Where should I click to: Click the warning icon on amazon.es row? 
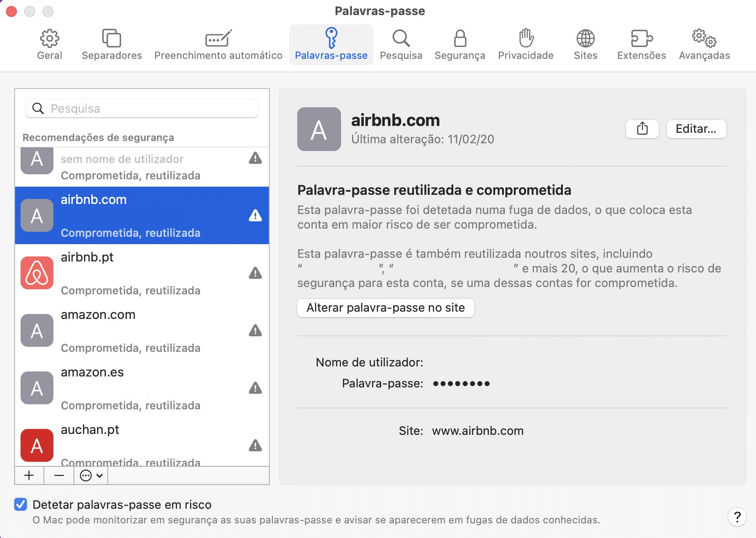click(x=255, y=388)
